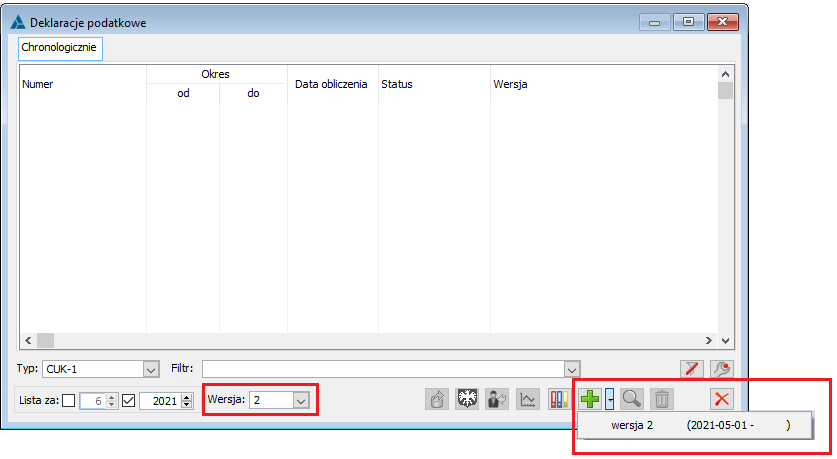Image resolution: width=837 pixels, height=459 pixels.
Task: Click inside the Filtr text field
Action: [x=383, y=369]
